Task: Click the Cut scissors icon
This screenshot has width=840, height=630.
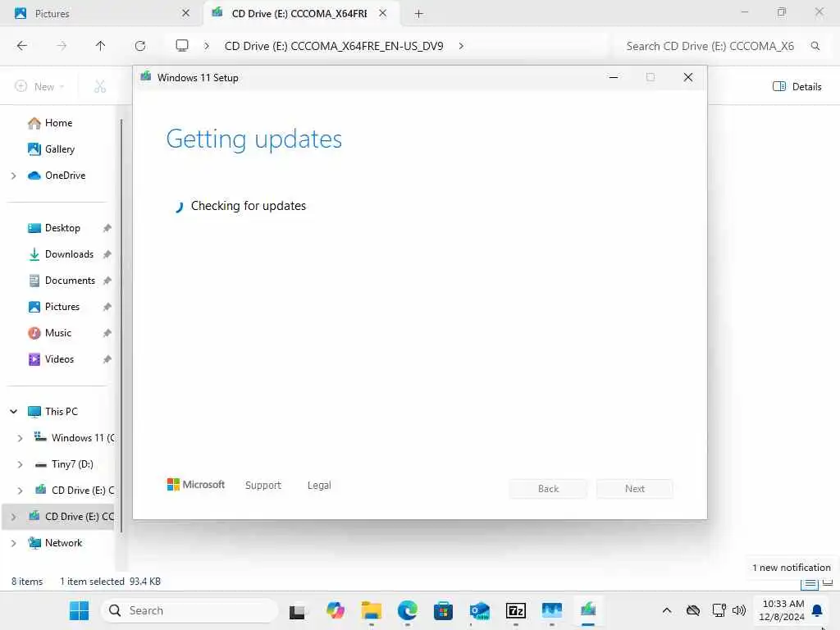Action: (100, 86)
